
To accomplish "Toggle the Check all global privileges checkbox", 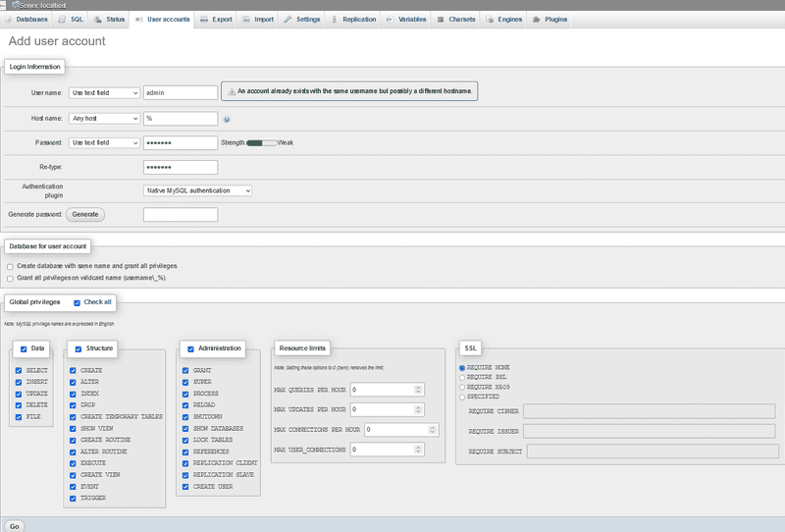I will tap(78, 303).
